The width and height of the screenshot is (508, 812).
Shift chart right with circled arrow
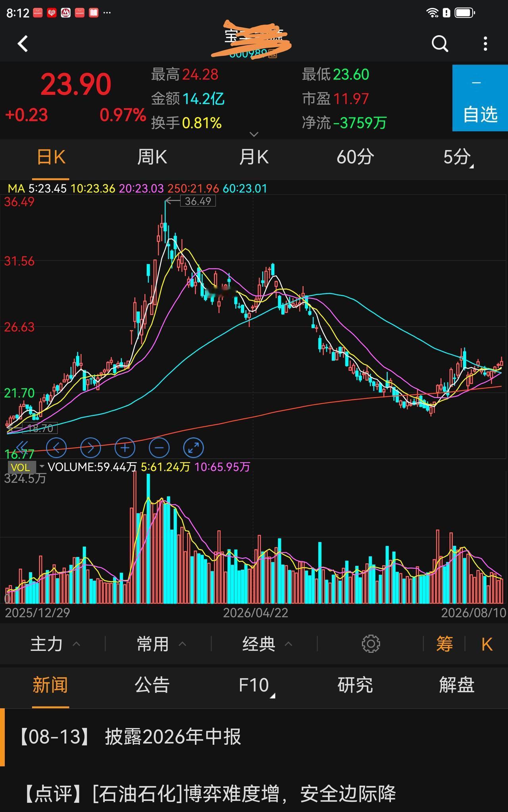(90, 448)
